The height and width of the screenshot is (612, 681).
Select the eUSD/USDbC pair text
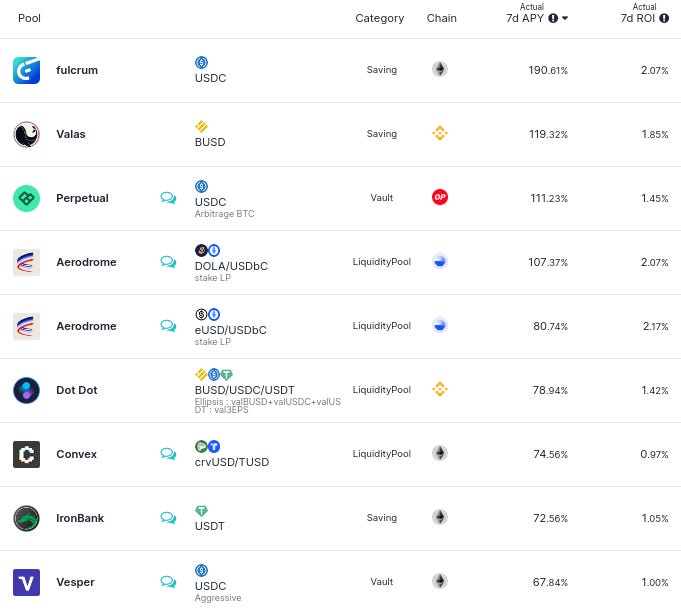pos(231,330)
